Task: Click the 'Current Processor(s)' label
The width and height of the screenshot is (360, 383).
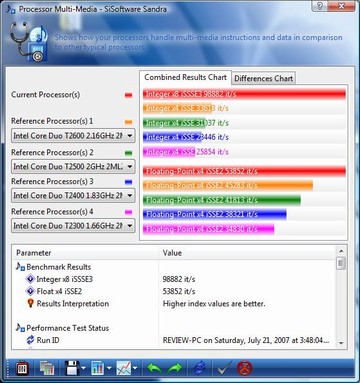Action: [x=45, y=95]
